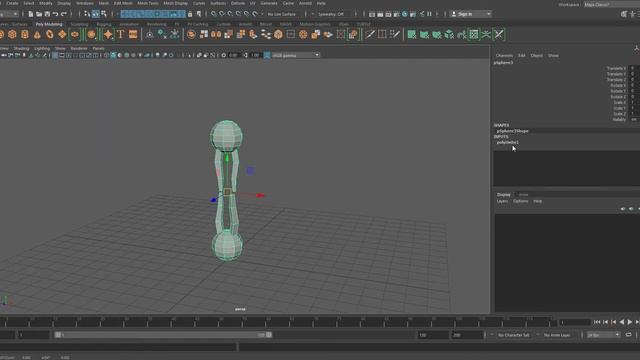
Task: Click the polygon cone shelf icon
Action: coord(37,35)
